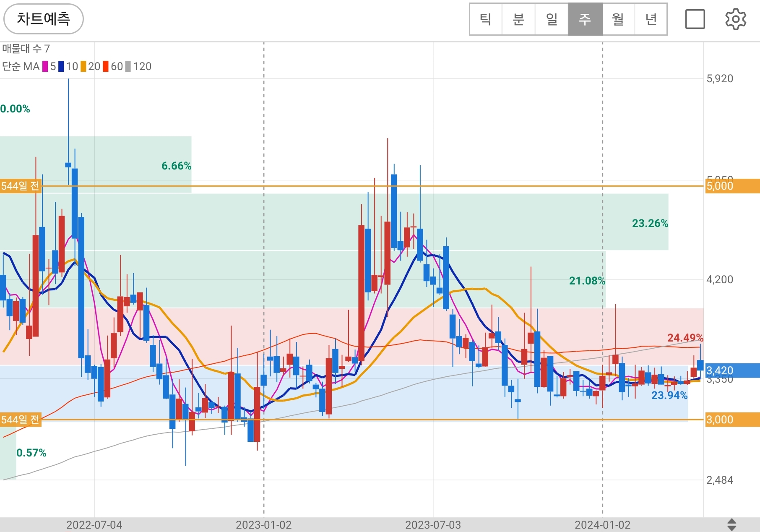Switch to the 년 timeframe tab
This screenshot has height=532, width=760.
pyautogui.click(x=651, y=19)
